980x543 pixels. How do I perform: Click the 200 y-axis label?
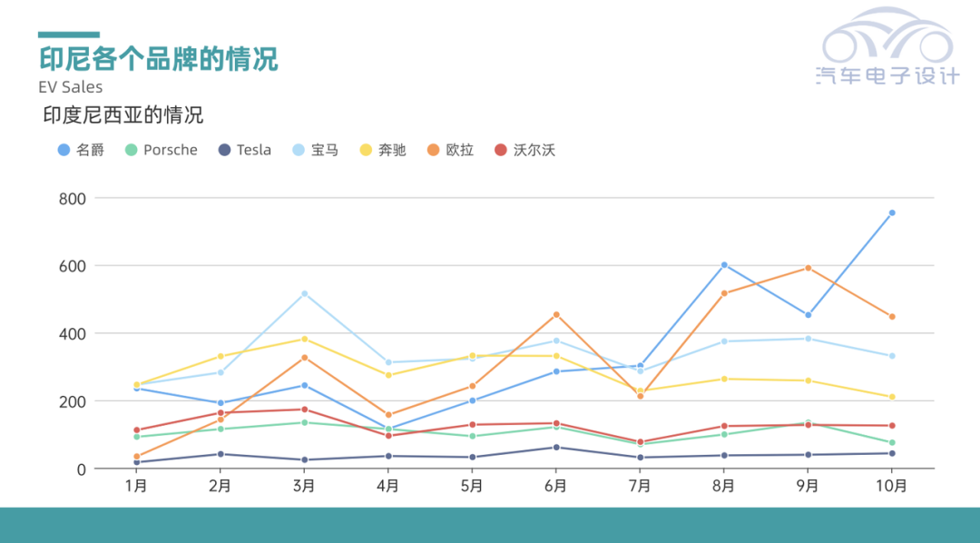73,401
